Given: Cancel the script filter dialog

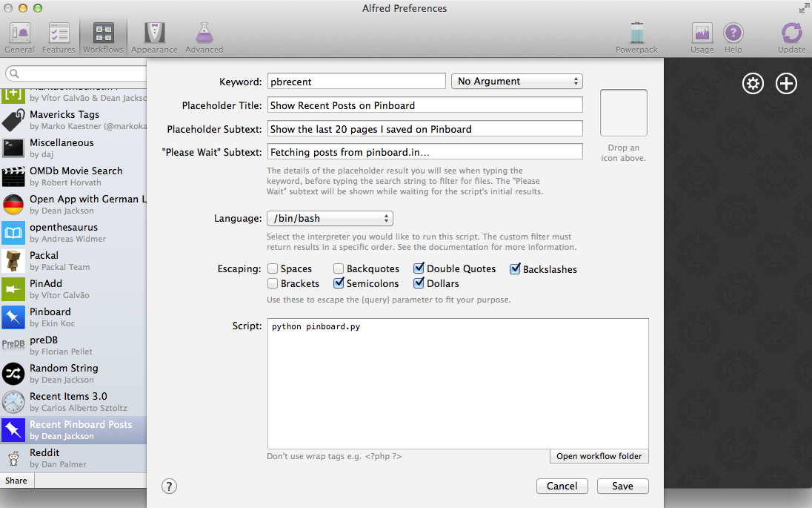Looking at the screenshot, I should [x=562, y=486].
